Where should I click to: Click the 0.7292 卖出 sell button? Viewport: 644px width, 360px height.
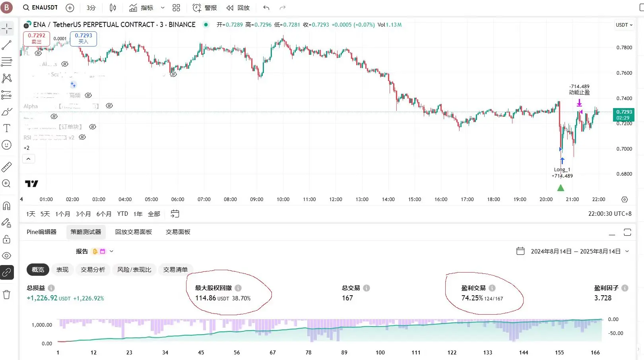coord(37,39)
